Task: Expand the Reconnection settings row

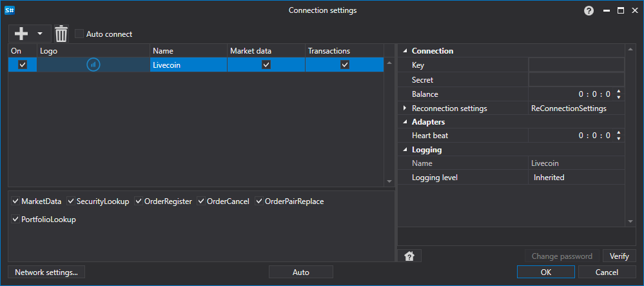Action: click(405, 108)
